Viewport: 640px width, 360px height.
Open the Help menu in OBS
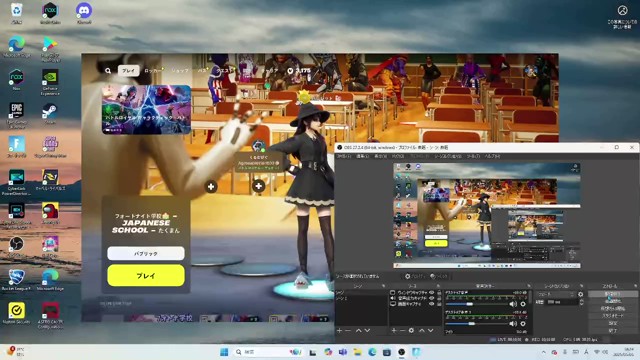(492, 156)
